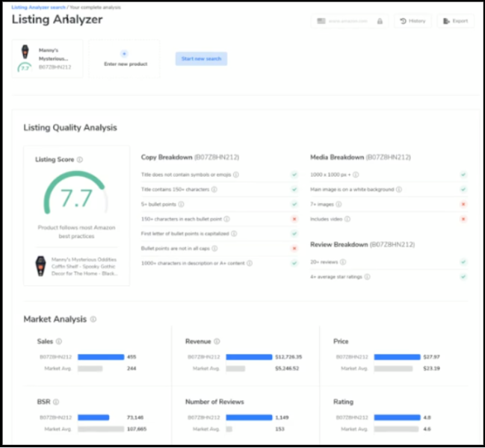Show info for 4+ average star ratings
The image size is (485, 448).
click(x=367, y=277)
